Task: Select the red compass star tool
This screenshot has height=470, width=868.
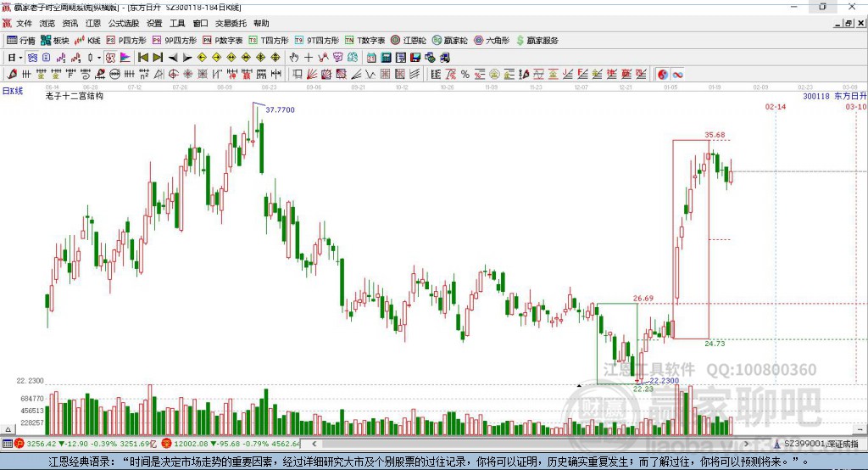Action: coord(187,75)
